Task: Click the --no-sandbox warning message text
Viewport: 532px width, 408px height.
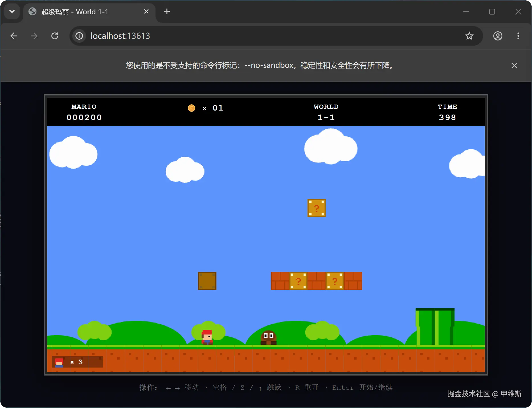Action: (259, 66)
